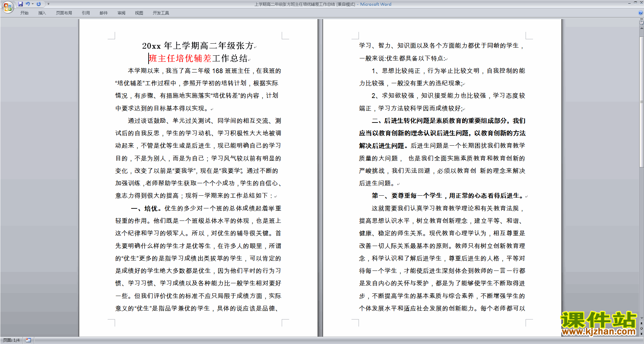The height and width of the screenshot is (344, 644).
Task: Undo the last action
Action: click(x=28, y=4)
